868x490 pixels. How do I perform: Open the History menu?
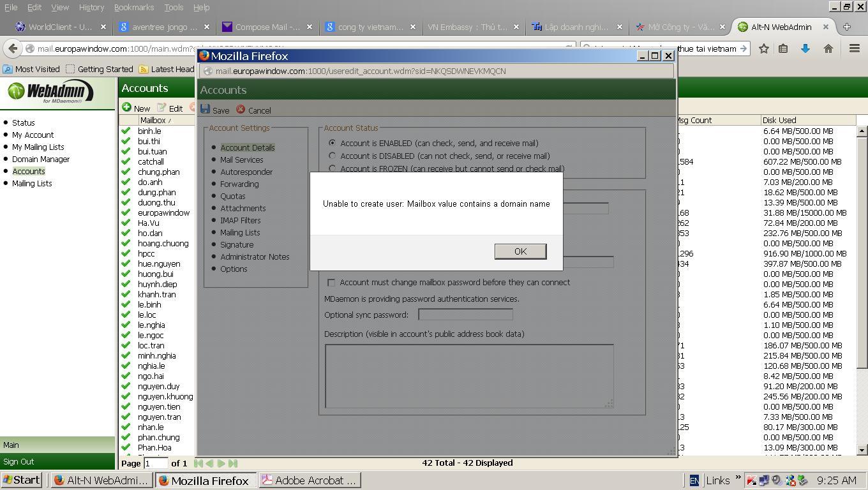[91, 7]
